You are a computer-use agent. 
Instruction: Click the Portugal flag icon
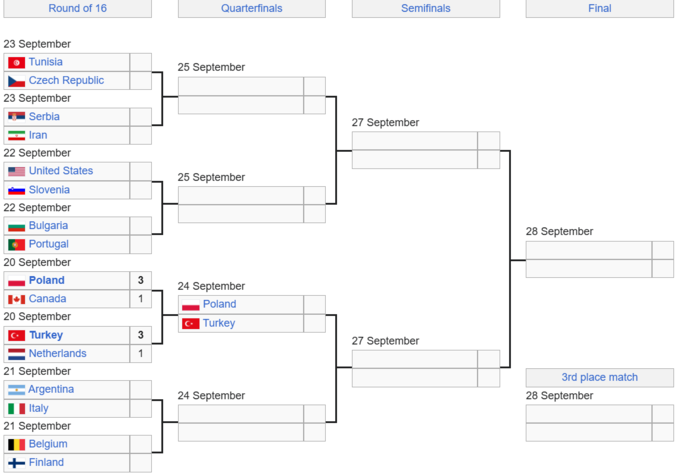16,244
